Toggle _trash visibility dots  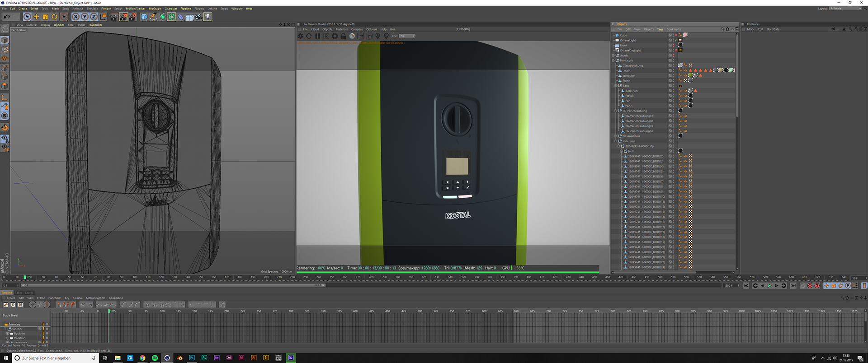coord(674,56)
